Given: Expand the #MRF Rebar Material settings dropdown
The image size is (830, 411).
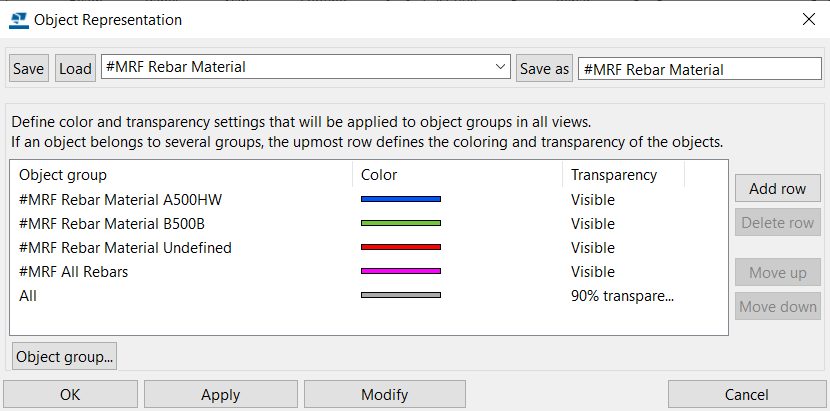Looking at the screenshot, I should click(499, 67).
